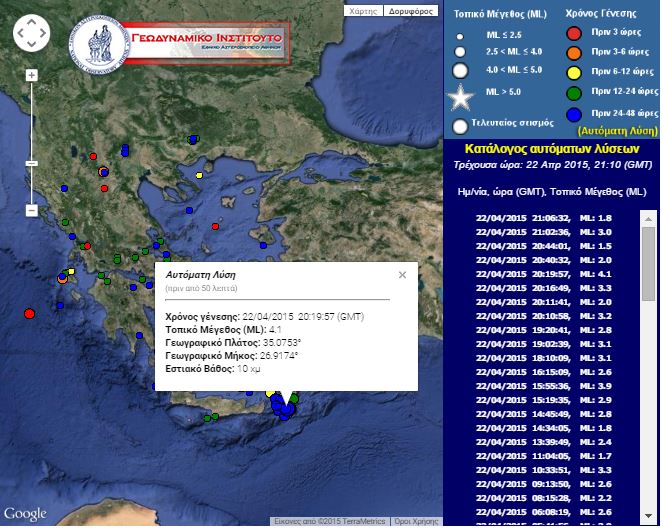
Task: Click the Γεωδυναμικό Ινστιτούτο logo banner
Action: 180,44
